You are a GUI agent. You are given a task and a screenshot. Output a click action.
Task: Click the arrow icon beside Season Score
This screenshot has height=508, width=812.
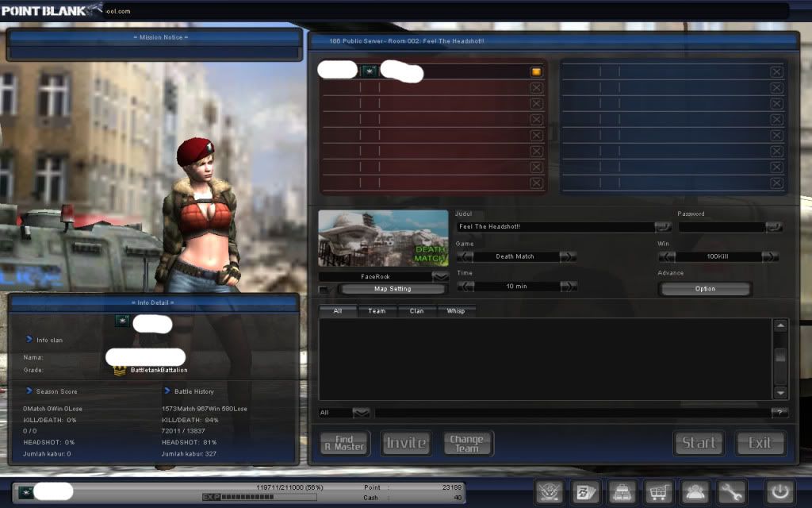[x=29, y=391]
